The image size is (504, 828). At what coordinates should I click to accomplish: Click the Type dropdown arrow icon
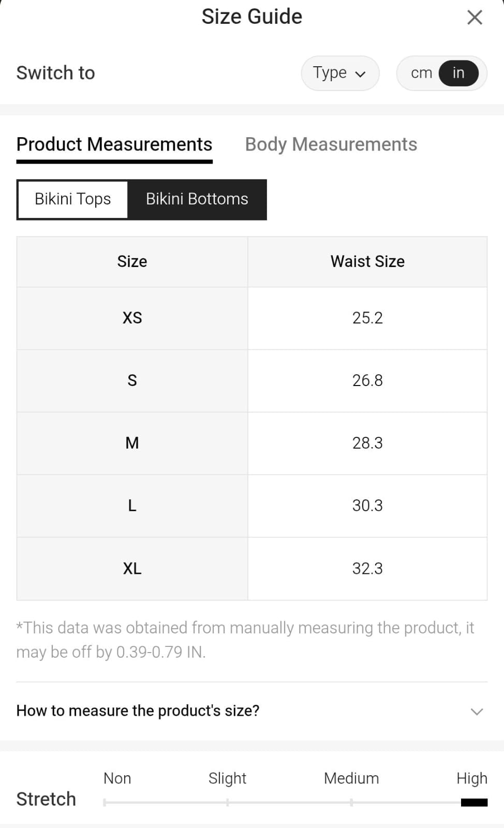360,74
